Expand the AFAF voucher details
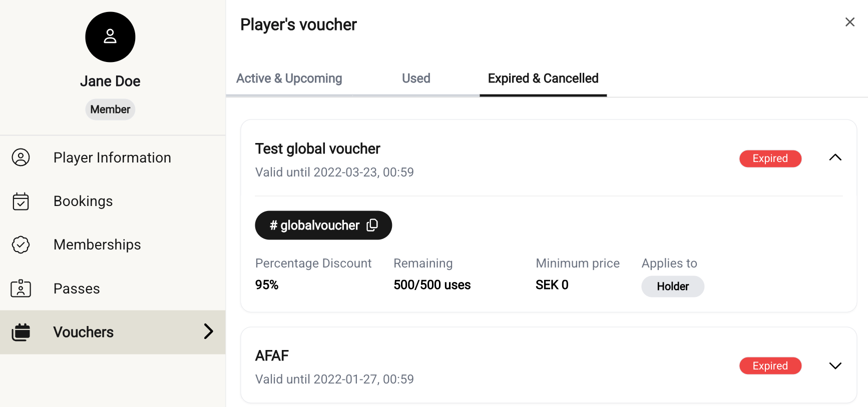Image resolution: width=868 pixels, height=407 pixels. pos(835,365)
